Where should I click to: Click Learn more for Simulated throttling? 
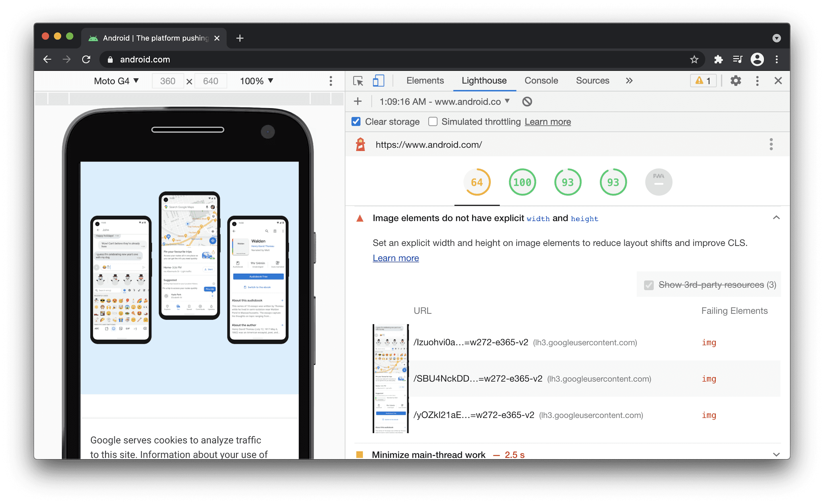click(x=547, y=122)
